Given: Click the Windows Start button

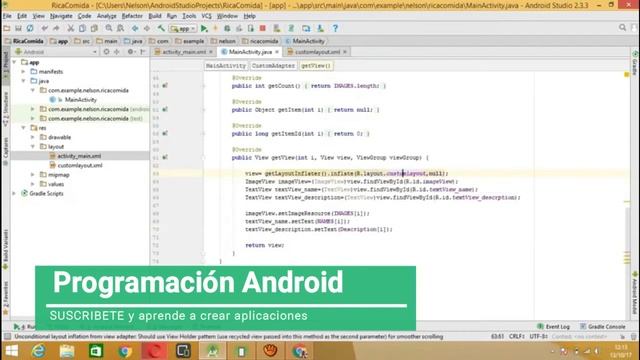Looking at the screenshot, I should (x=11, y=351).
